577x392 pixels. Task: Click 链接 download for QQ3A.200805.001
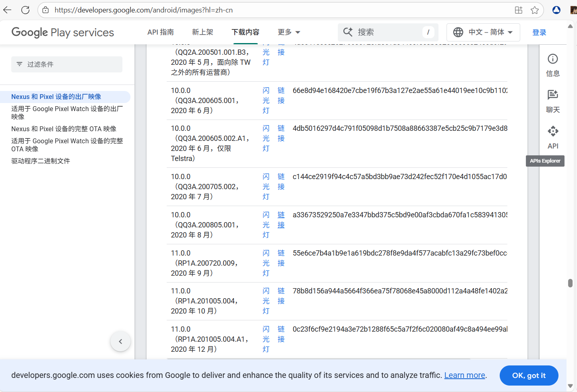[x=281, y=220]
